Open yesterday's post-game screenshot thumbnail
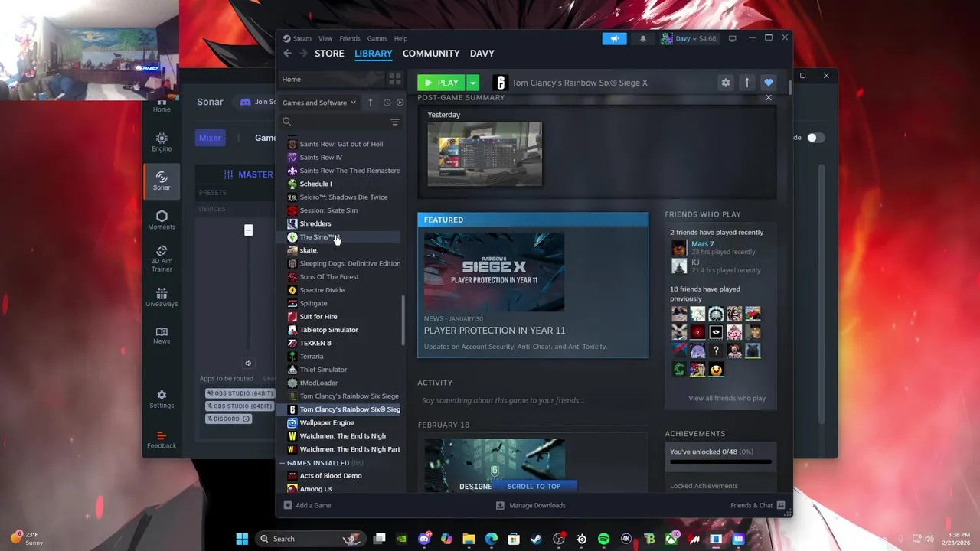 [x=485, y=154]
